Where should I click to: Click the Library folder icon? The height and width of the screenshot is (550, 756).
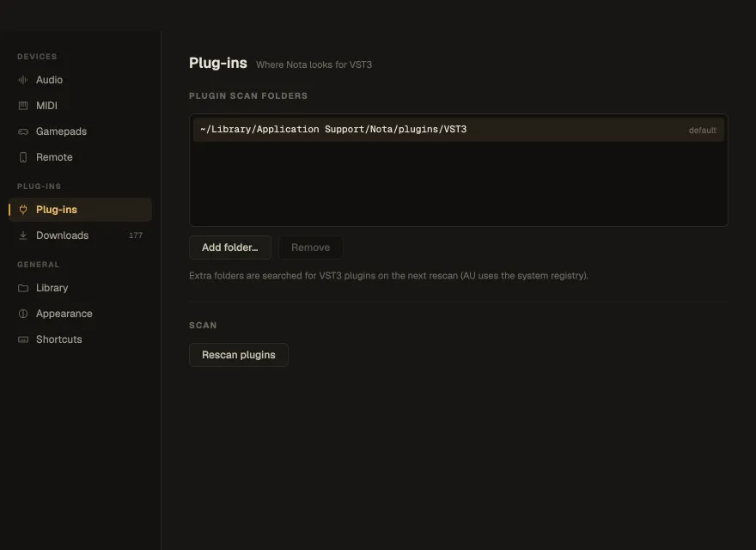[x=22, y=288]
